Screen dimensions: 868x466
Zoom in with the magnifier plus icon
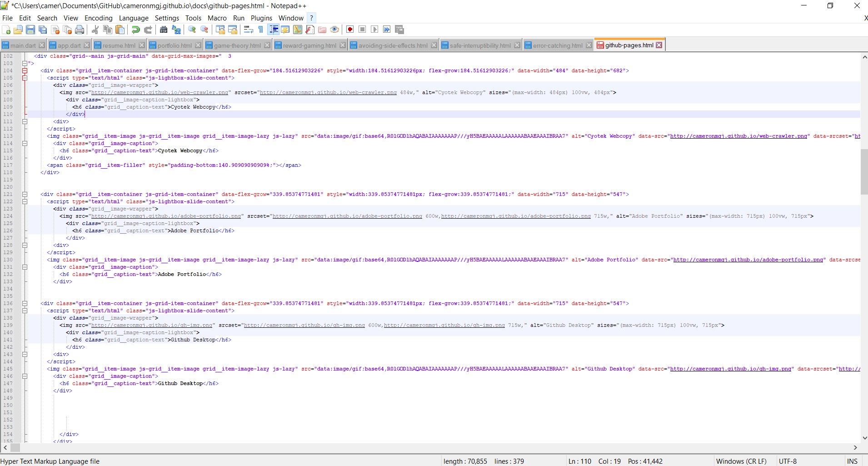click(x=192, y=30)
